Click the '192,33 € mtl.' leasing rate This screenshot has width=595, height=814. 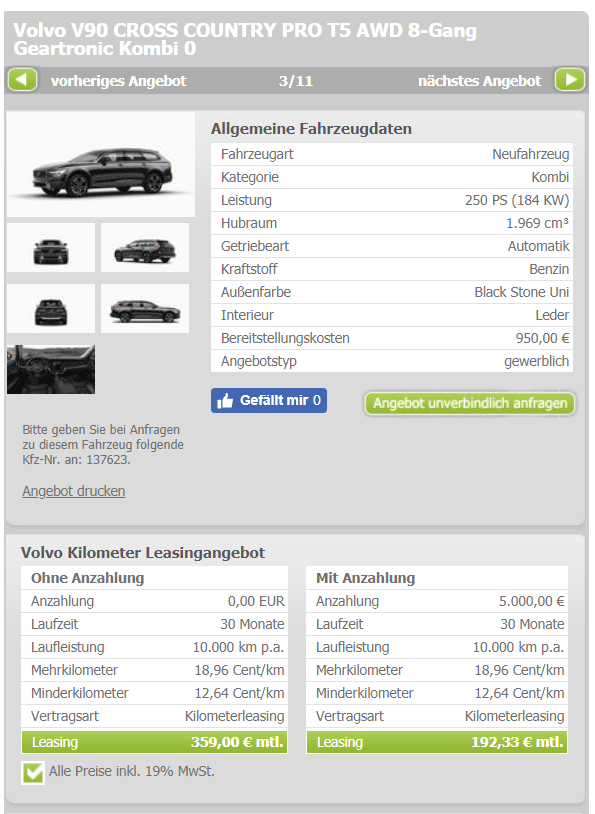click(x=517, y=742)
